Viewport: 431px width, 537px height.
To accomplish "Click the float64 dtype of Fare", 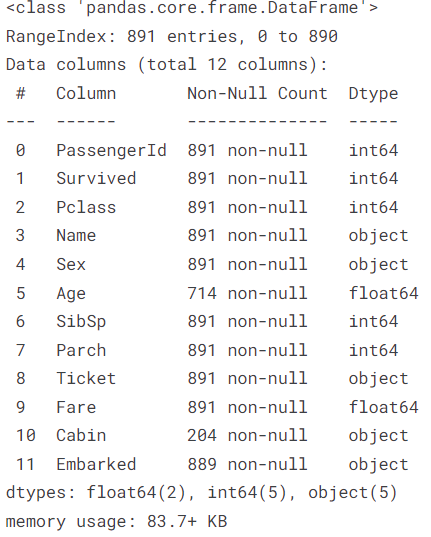I will pyautogui.click(x=383, y=408).
